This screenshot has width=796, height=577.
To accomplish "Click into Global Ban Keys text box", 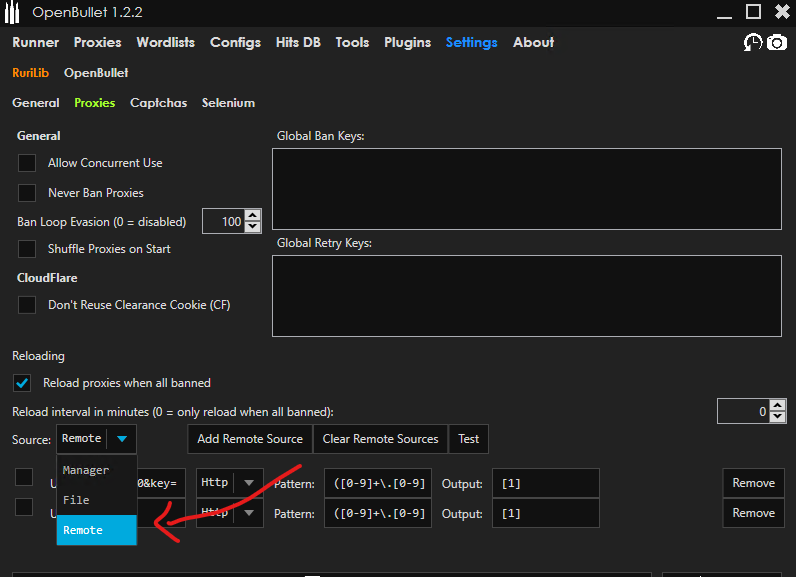I will tap(526, 189).
